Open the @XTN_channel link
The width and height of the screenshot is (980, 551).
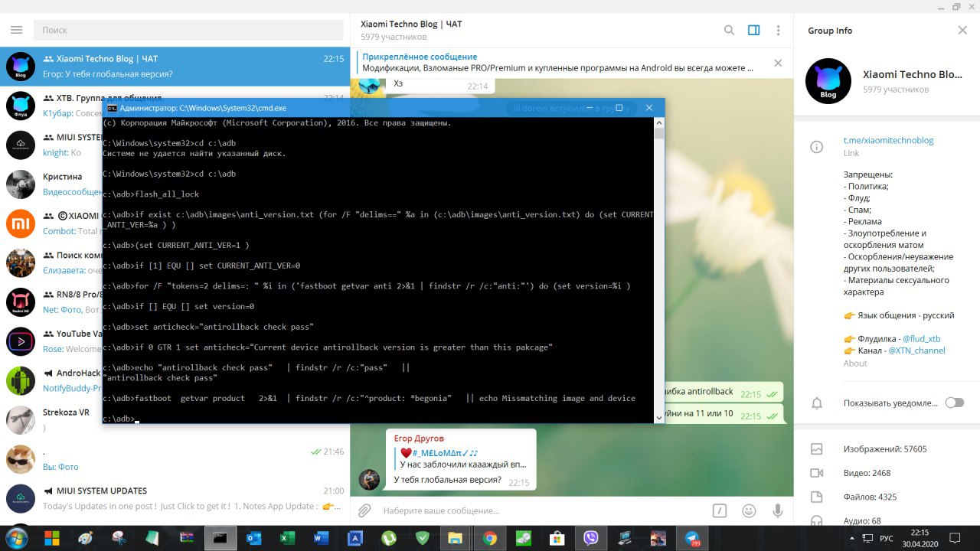pos(916,350)
